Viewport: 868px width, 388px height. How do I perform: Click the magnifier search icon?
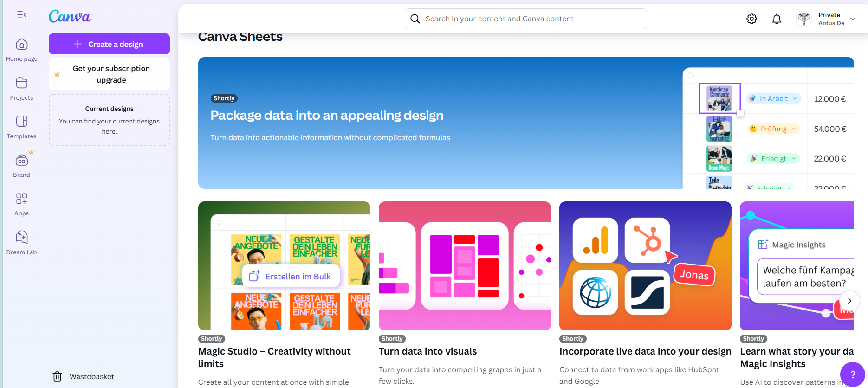click(415, 19)
